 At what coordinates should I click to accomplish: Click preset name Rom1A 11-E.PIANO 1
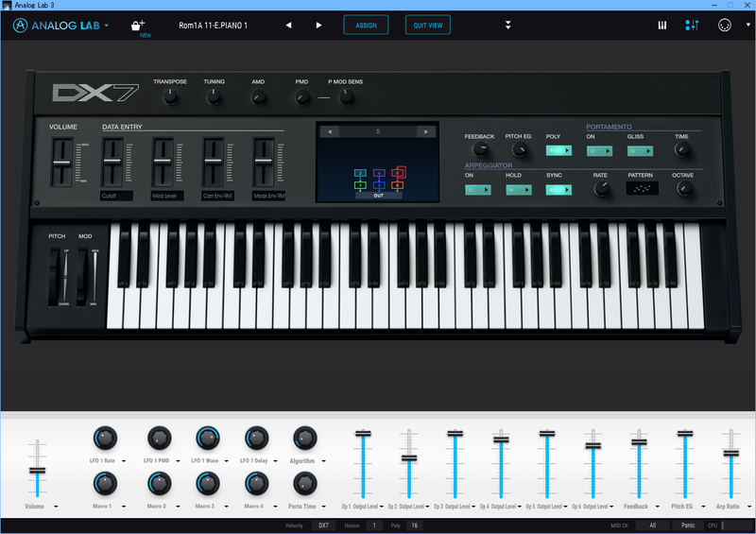click(x=214, y=26)
